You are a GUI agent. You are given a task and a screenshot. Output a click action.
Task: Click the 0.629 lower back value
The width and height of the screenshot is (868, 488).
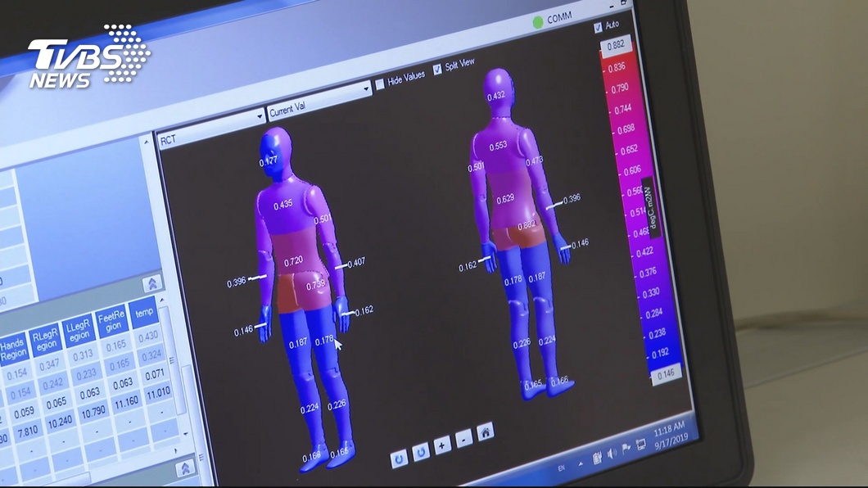(505, 200)
